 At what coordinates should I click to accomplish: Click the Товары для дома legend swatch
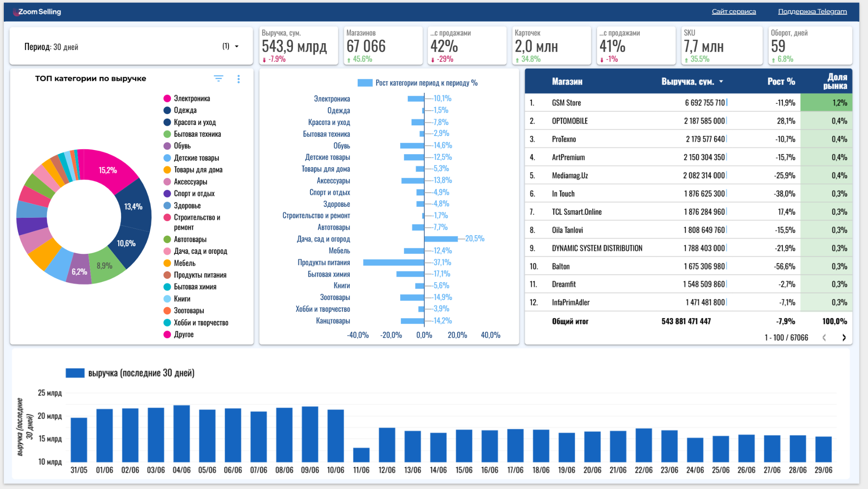click(167, 170)
